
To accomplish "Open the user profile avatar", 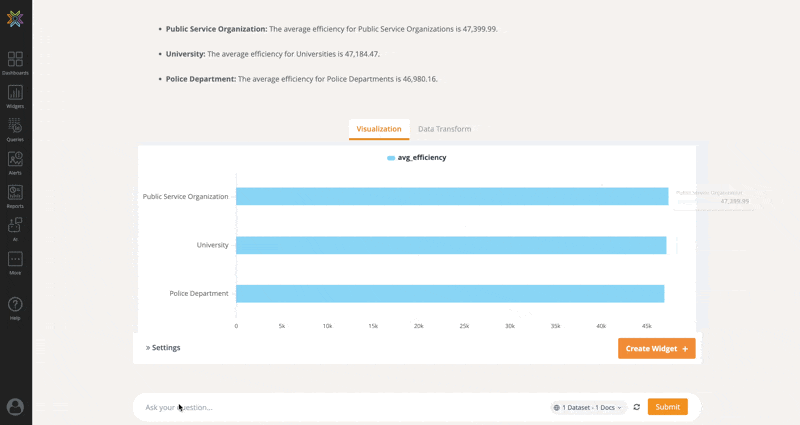I will pos(15,406).
